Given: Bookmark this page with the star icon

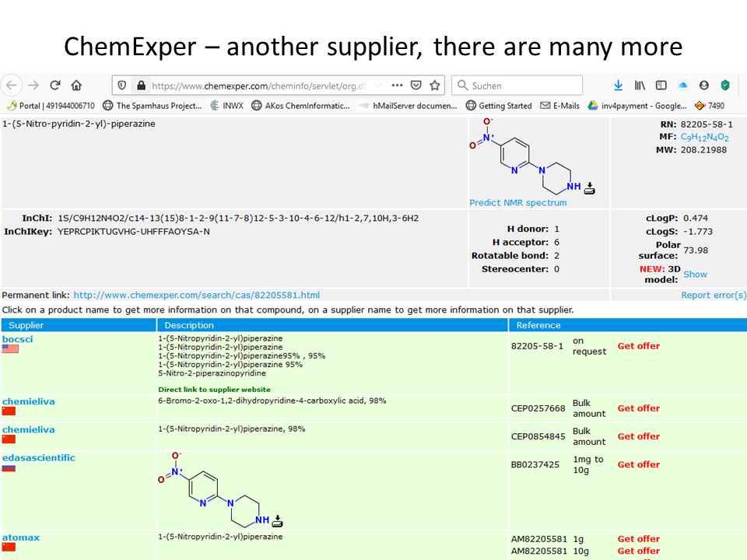Looking at the screenshot, I should 434,86.
